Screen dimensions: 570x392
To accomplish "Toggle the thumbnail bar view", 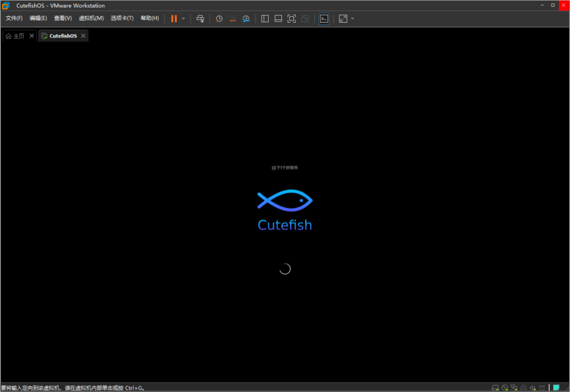I will click(278, 18).
